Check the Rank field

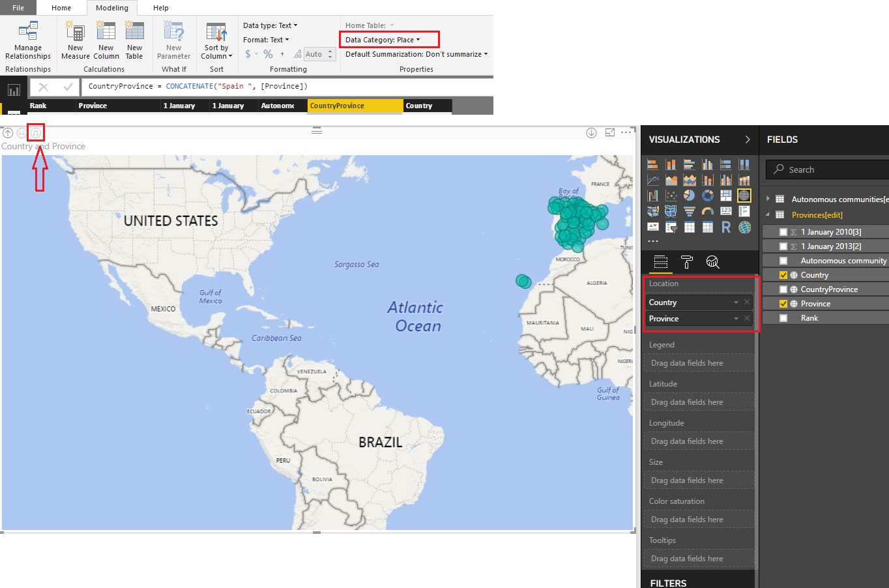783,318
